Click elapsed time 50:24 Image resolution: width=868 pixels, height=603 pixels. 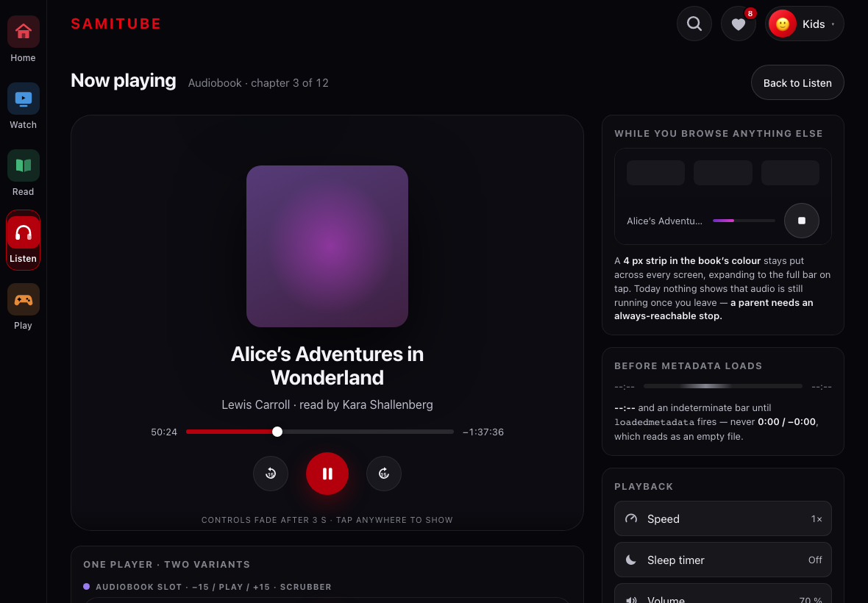(164, 432)
